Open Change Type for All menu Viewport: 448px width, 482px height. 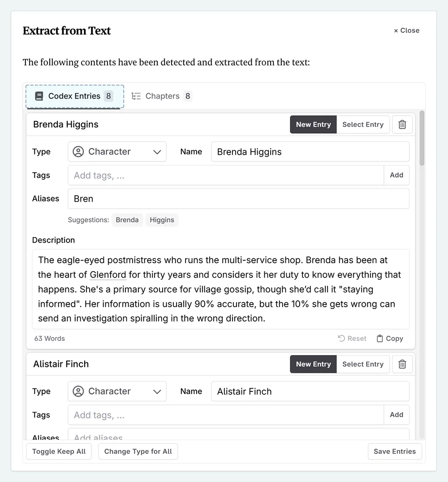138,452
